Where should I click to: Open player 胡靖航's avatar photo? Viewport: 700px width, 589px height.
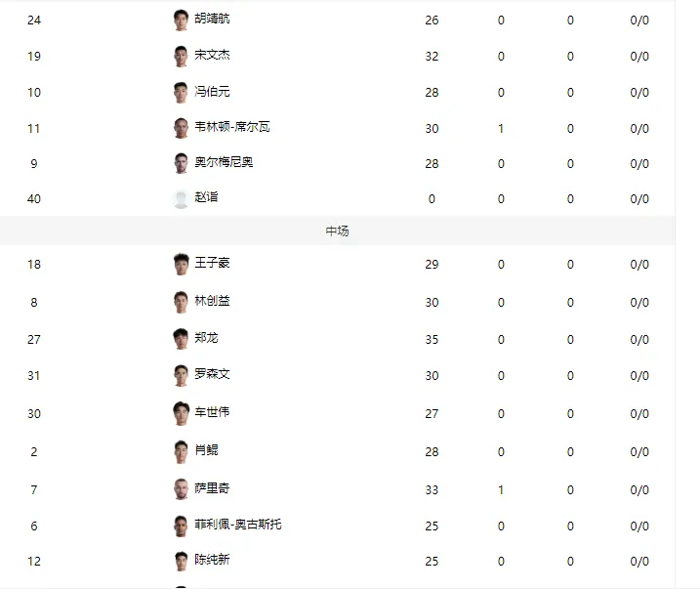click(181, 21)
